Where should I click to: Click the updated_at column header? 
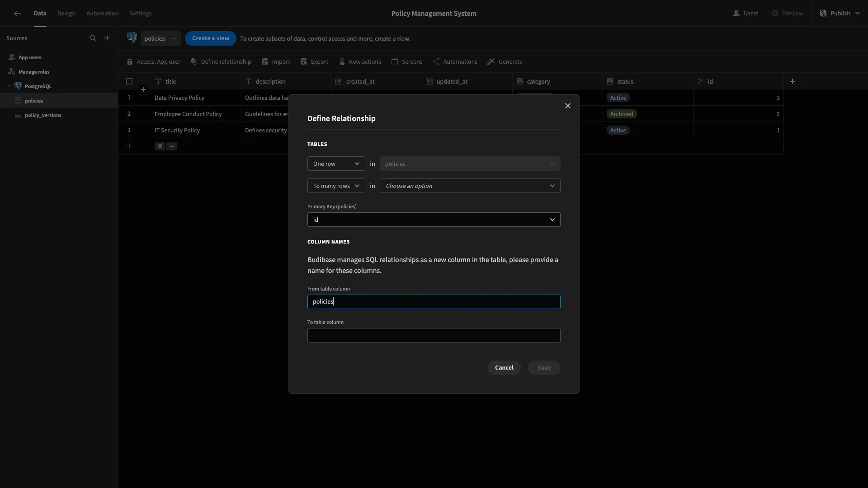(x=467, y=82)
